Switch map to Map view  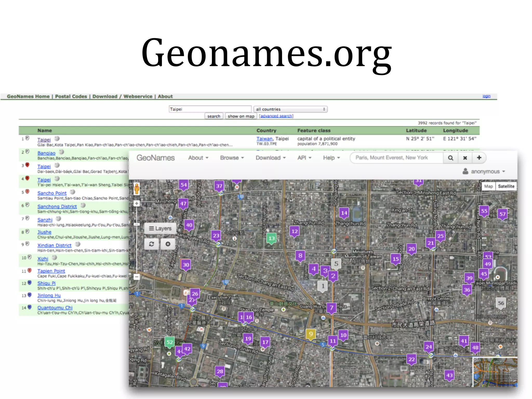click(488, 186)
